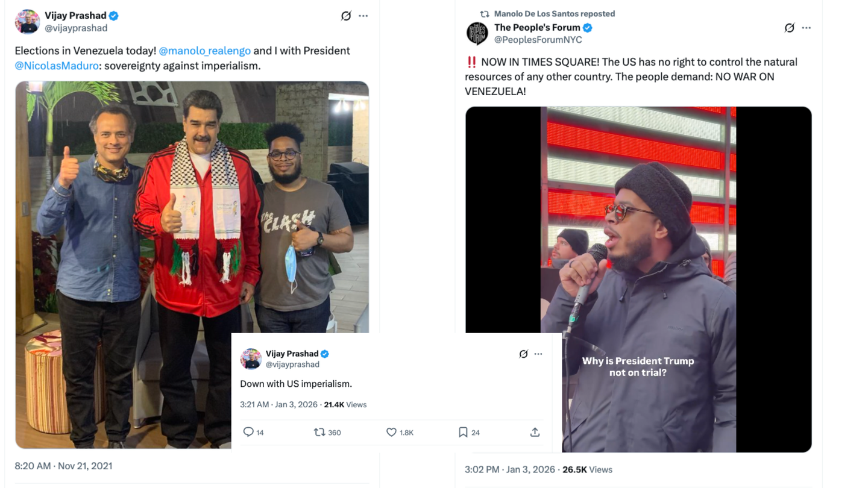Open more options on Venezuela elections tweet
This screenshot has width=868, height=488.
pos(363,16)
